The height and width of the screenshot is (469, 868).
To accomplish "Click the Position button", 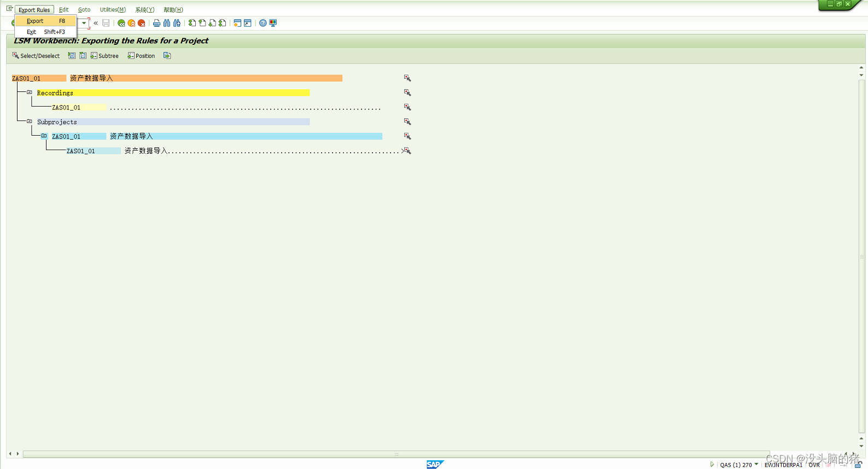I will tap(141, 56).
